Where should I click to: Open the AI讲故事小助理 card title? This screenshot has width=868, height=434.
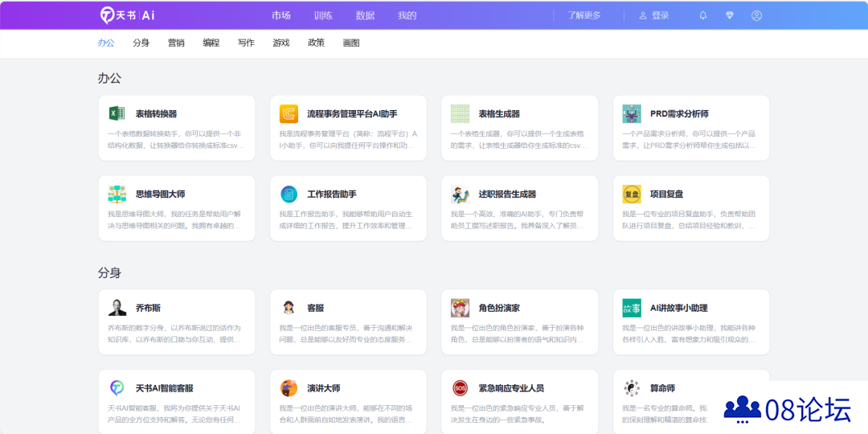click(678, 309)
